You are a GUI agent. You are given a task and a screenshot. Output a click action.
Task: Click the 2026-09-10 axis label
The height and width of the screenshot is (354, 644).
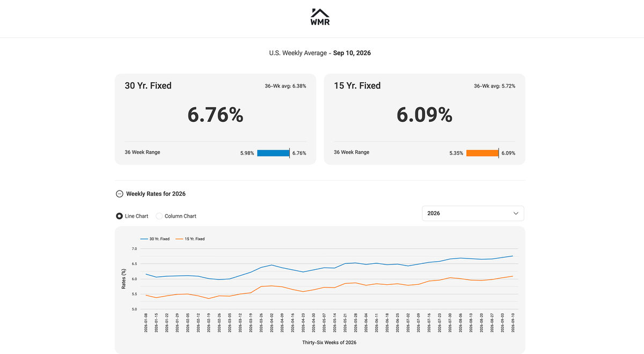click(x=513, y=323)
